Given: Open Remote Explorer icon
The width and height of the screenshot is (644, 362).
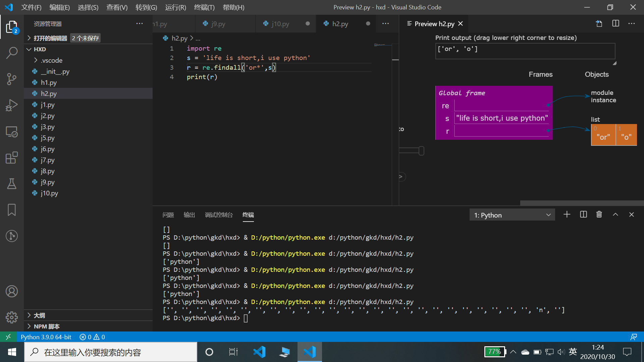Looking at the screenshot, I should click(12, 131).
